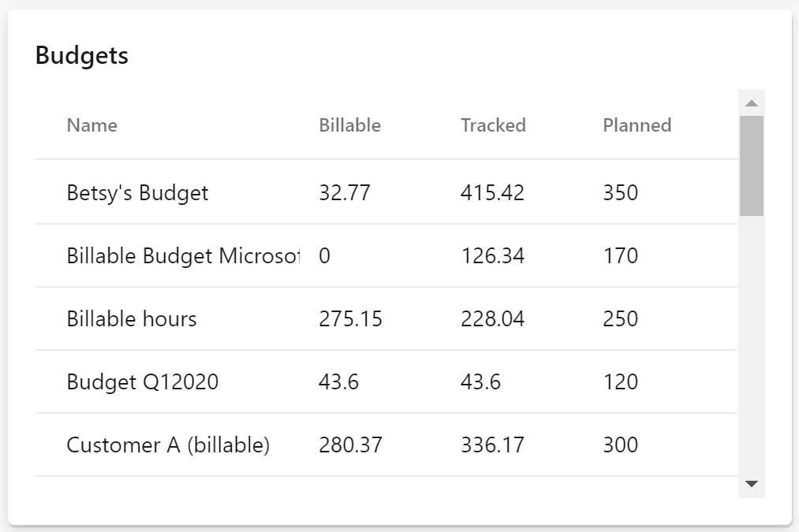Image resolution: width=799 pixels, height=532 pixels.
Task: Click tracked value 336.17
Action: point(492,445)
